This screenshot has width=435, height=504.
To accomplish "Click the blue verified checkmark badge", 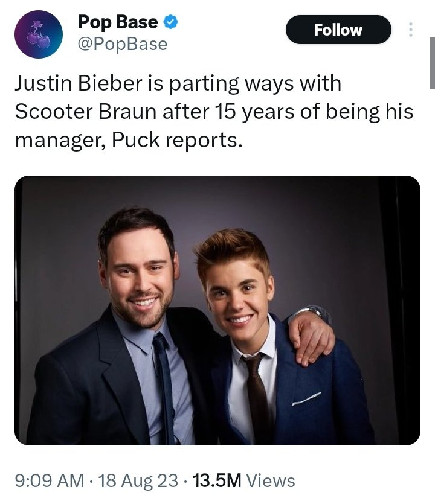I will (x=171, y=23).
